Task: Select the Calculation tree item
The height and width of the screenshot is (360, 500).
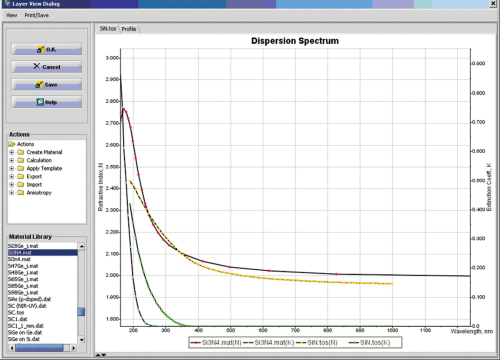Action: (x=39, y=160)
